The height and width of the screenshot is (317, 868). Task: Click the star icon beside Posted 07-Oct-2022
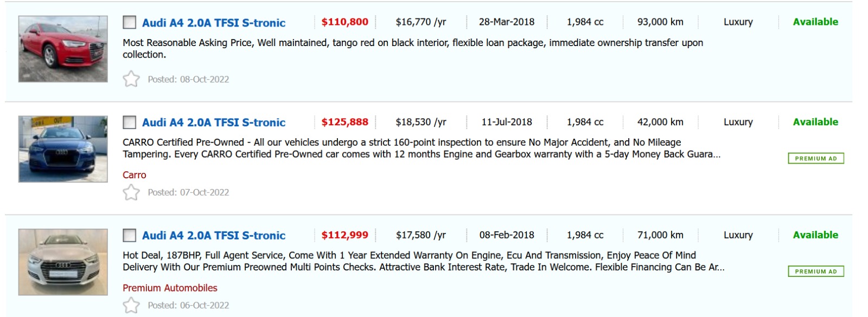[131, 192]
